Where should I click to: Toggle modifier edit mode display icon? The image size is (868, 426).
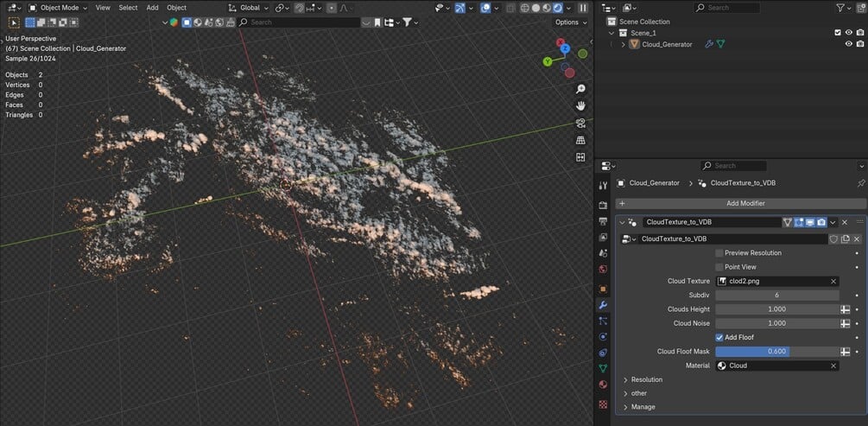[x=799, y=222]
